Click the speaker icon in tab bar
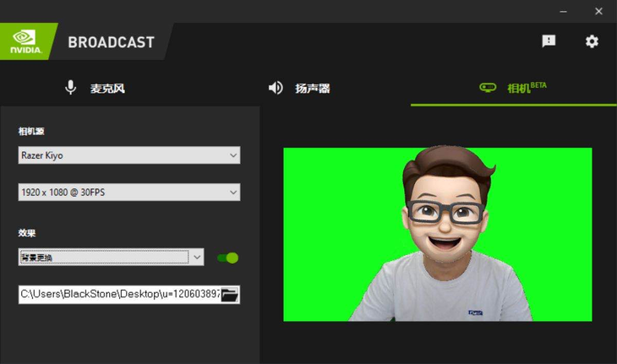 tap(276, 88)
